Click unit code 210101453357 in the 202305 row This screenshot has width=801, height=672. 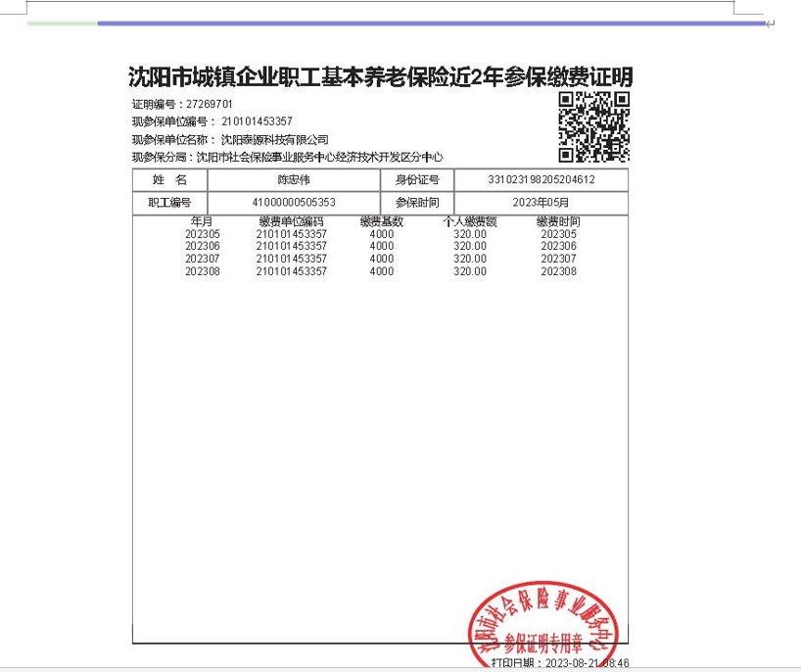coord(291,234)
